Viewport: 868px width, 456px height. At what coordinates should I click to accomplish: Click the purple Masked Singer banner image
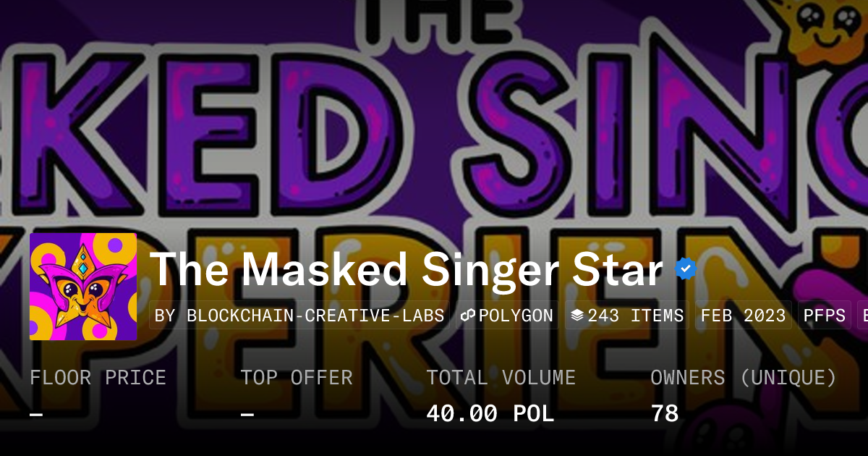(434, 116)
